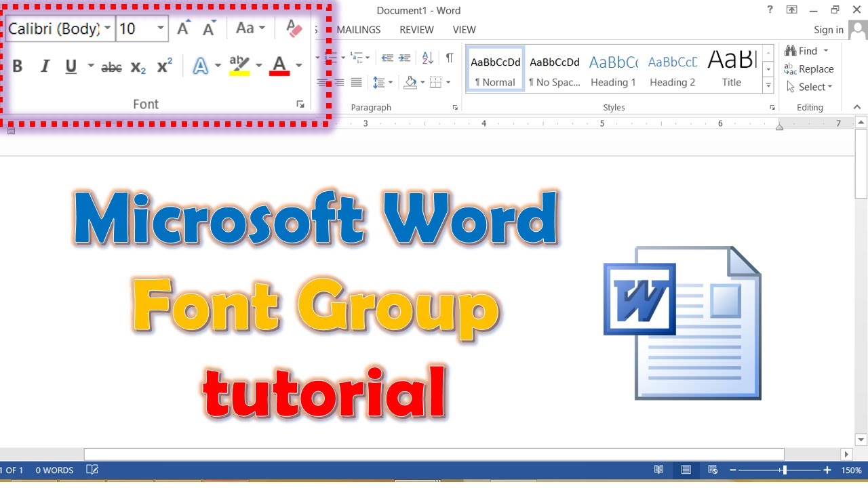Click 0 WORDS count in status bar

coord(54,470)
